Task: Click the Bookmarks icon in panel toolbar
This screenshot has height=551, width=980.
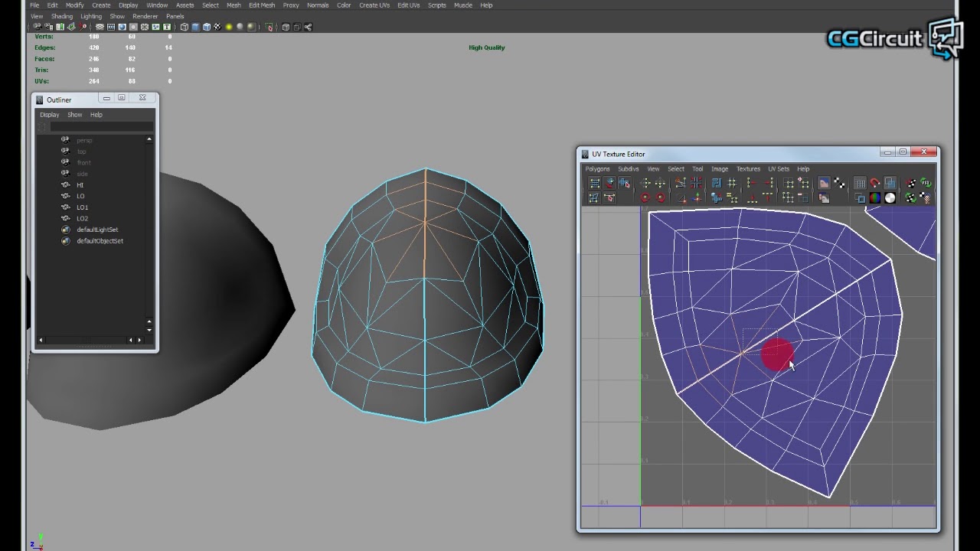Action: (60, 27)
